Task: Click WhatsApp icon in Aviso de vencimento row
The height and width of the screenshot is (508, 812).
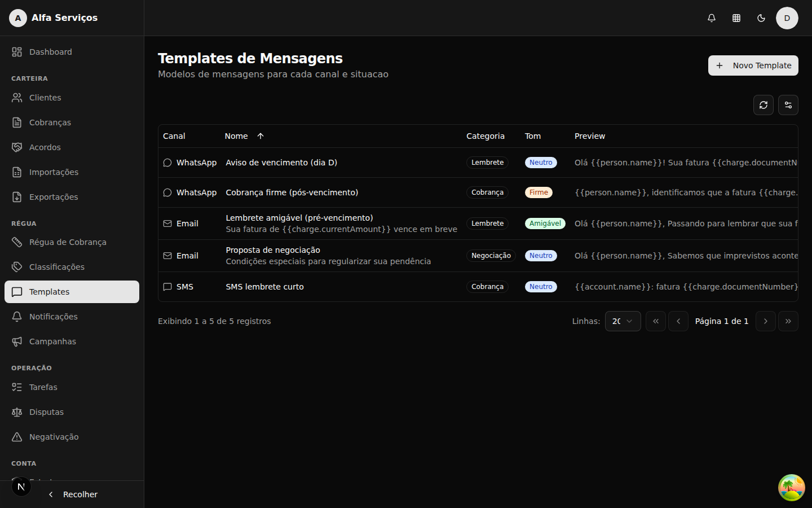Action: [x=167, y=163]
